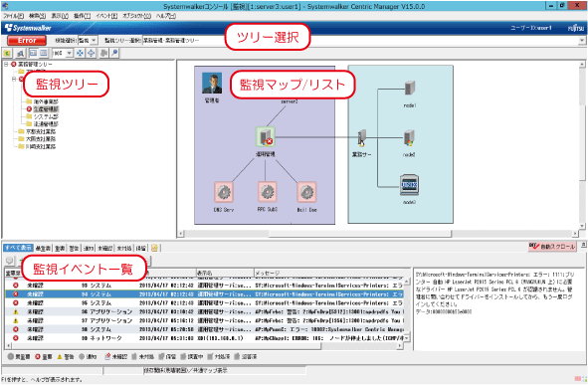The image size is (588, 385).
Task: Click the yellow lock icon after event tabs
Action: click(154, 248)
